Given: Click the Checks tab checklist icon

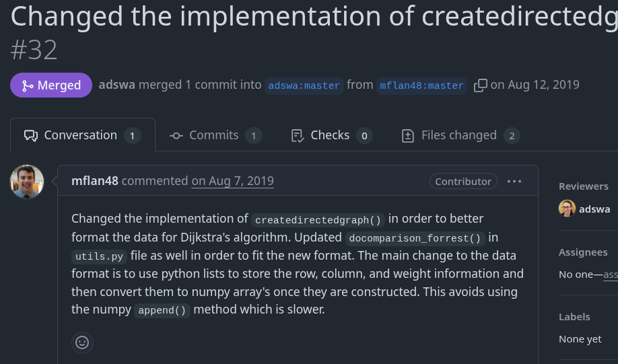Looking at the screenshot, I should coord(298,136).
